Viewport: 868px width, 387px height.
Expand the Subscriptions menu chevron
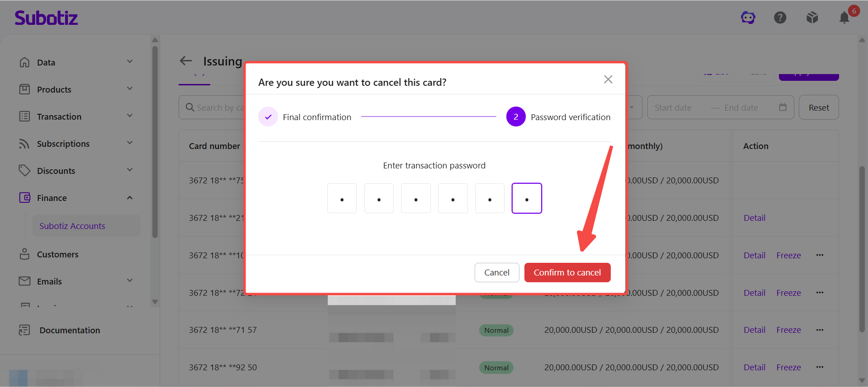[x=130, y=143]
